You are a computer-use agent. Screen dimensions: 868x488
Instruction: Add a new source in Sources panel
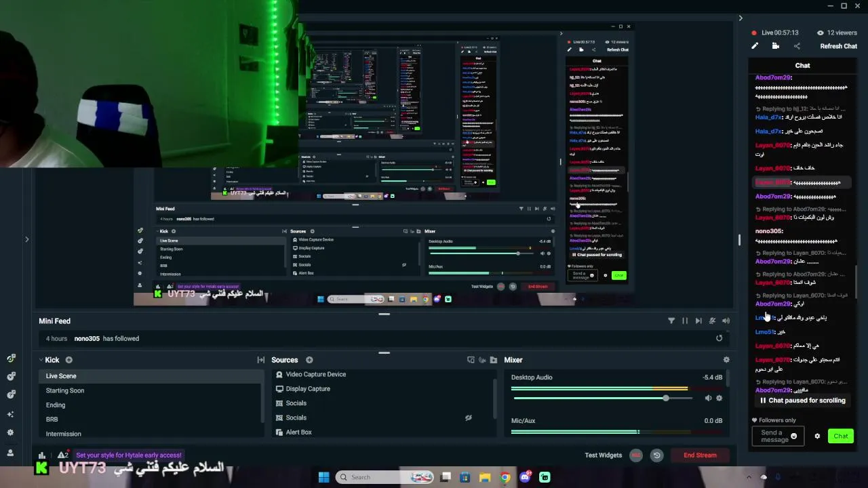pos(309,360)
